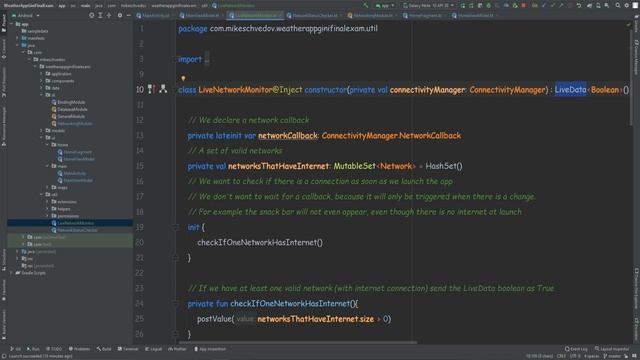Collapse the di package arrow in the tree
This screenshot has height=360, width=640.
[x=42, y=95]
